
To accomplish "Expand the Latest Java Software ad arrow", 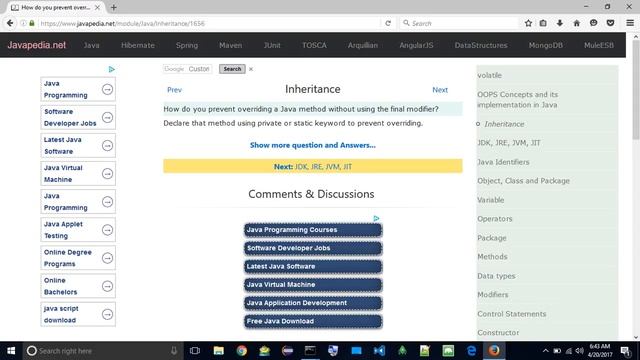I will [107, 146].
